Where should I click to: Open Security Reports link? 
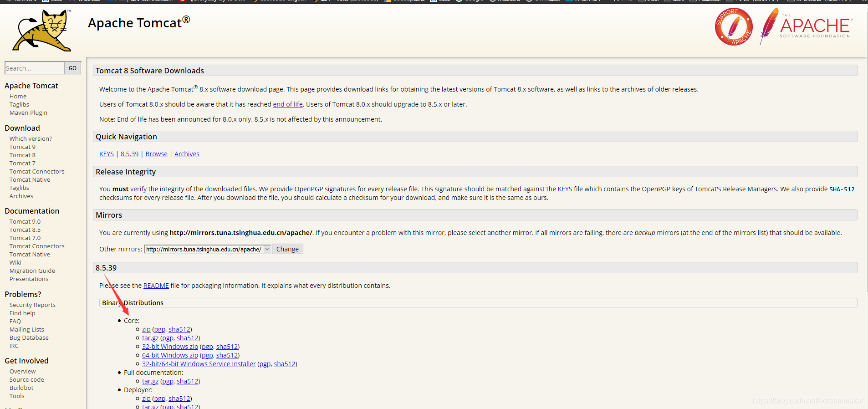pos(32,305)
